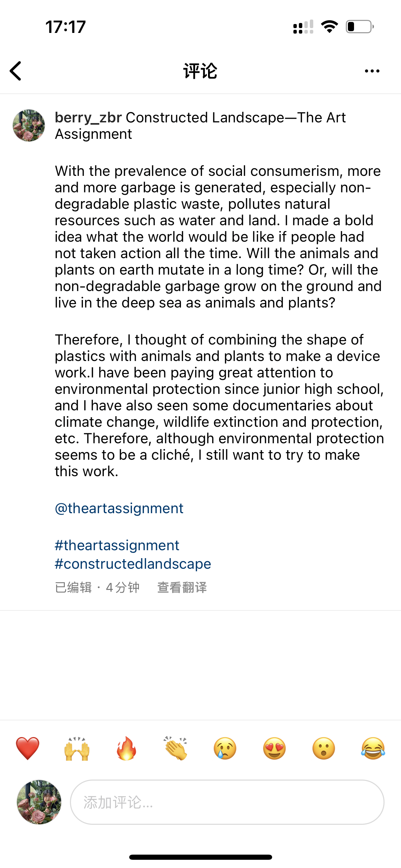Open the three-dot more options menu
The width and height of the screenshot is (401, 868).
coord(372,71)
